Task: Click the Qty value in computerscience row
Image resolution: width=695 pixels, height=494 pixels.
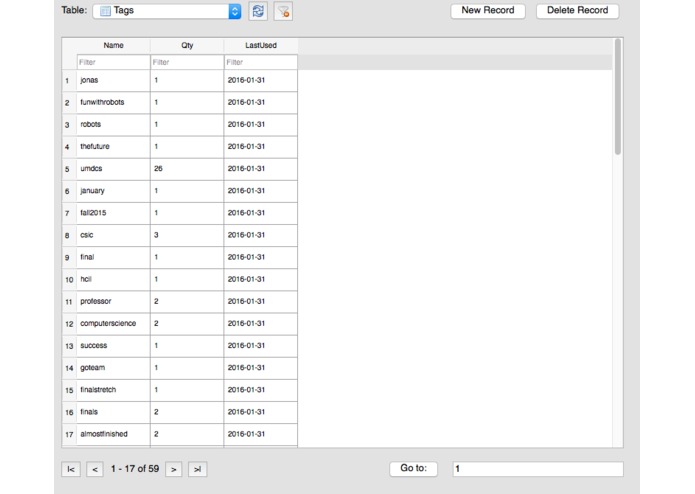Action: click(187, 324)
